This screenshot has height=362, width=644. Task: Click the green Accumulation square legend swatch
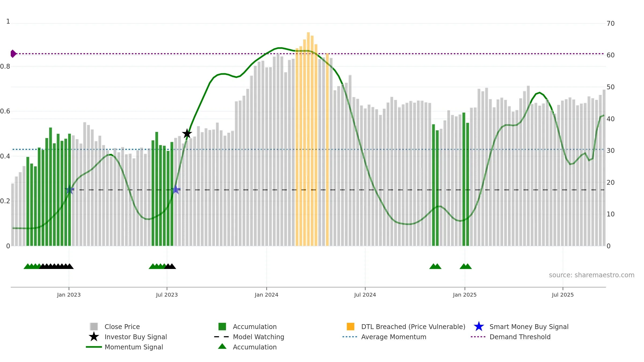coord(222,327)
